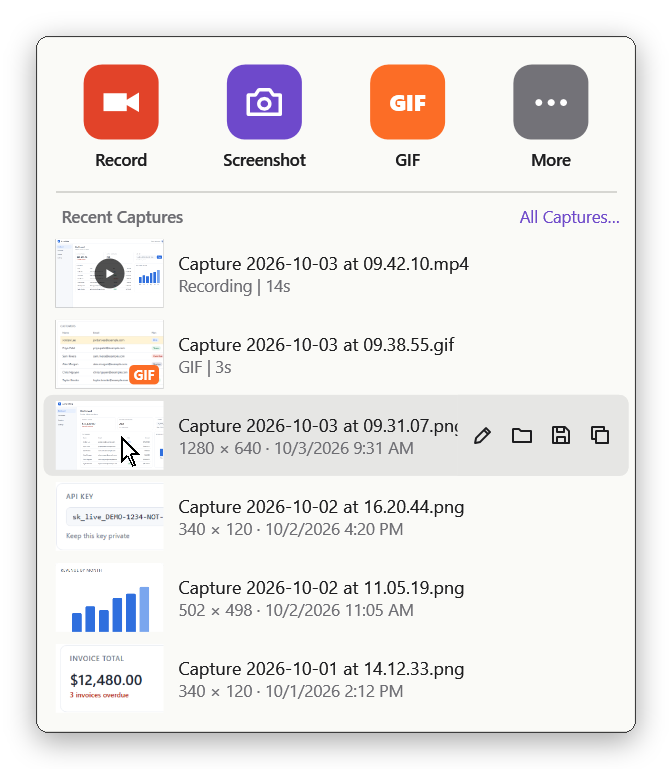Click the 'Record' label under the red button

pyautogui.click(x=121, y=160)
